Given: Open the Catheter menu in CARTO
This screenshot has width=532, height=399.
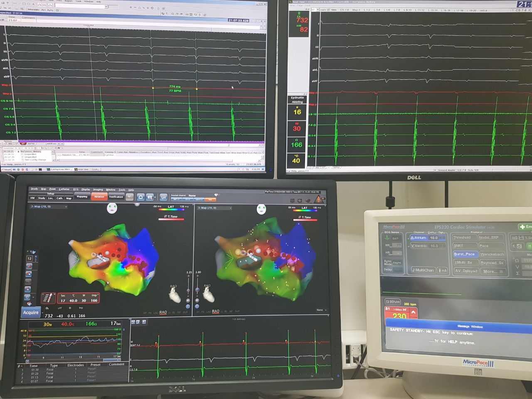Looking at the screenshot, I should point(64,189).
